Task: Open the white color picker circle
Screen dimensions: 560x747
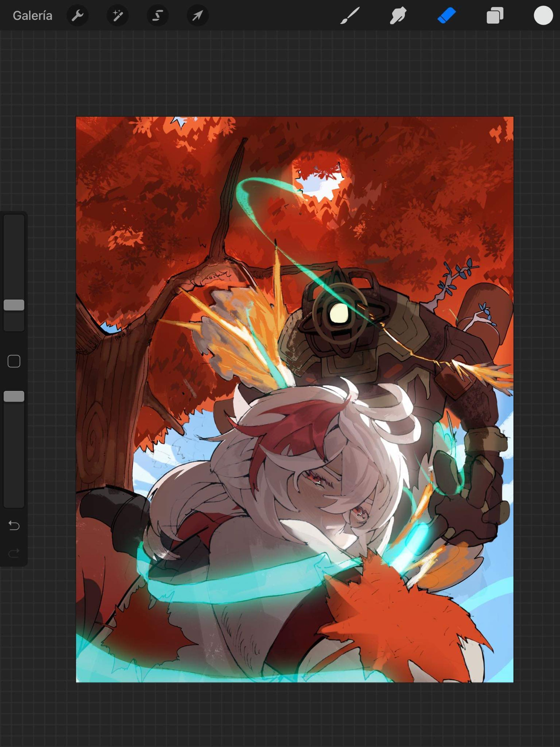Action: tap(543, 16)
